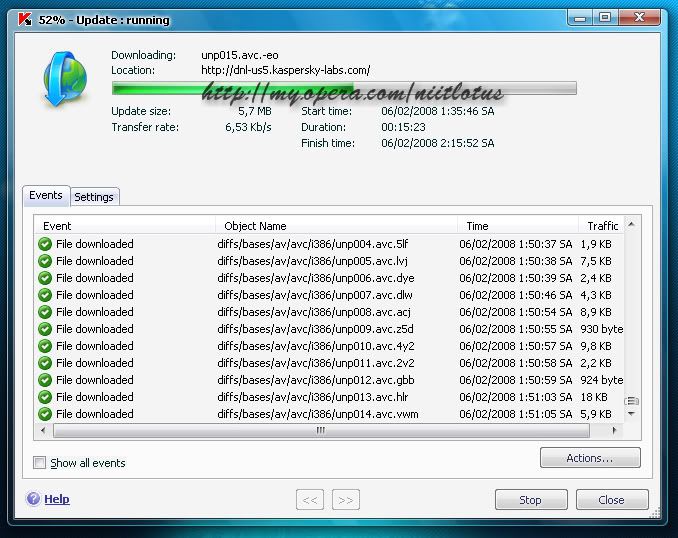
Task: Sort by the Time column header
Action: [x=518, y=226]
